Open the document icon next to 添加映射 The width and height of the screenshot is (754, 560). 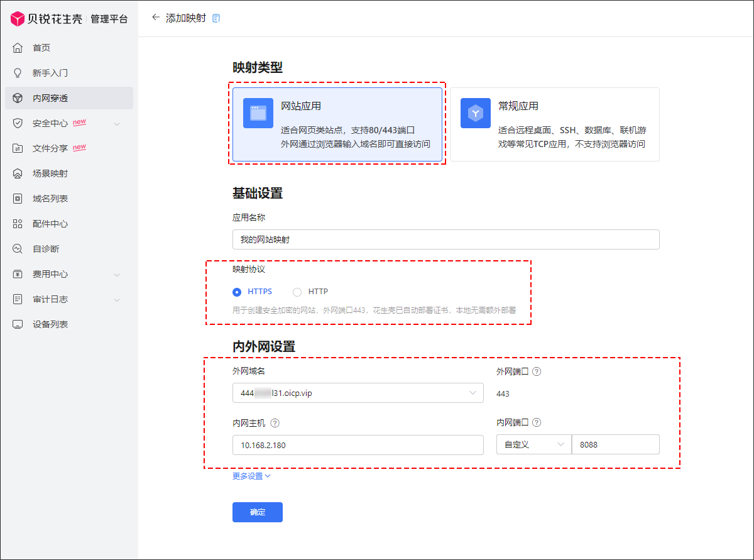pyautogui.click(x=216, y=18)
